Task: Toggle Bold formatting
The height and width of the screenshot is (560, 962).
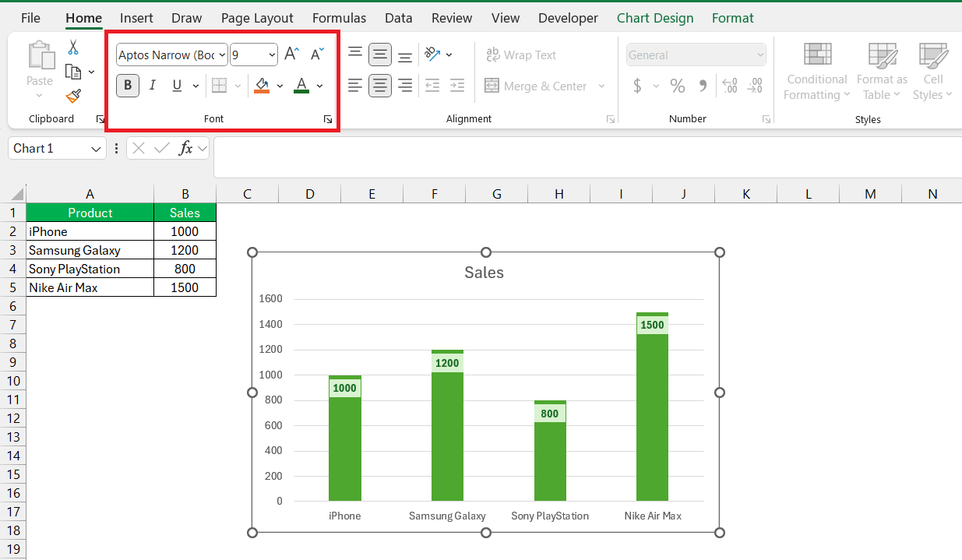Action: tap(129, 86)
